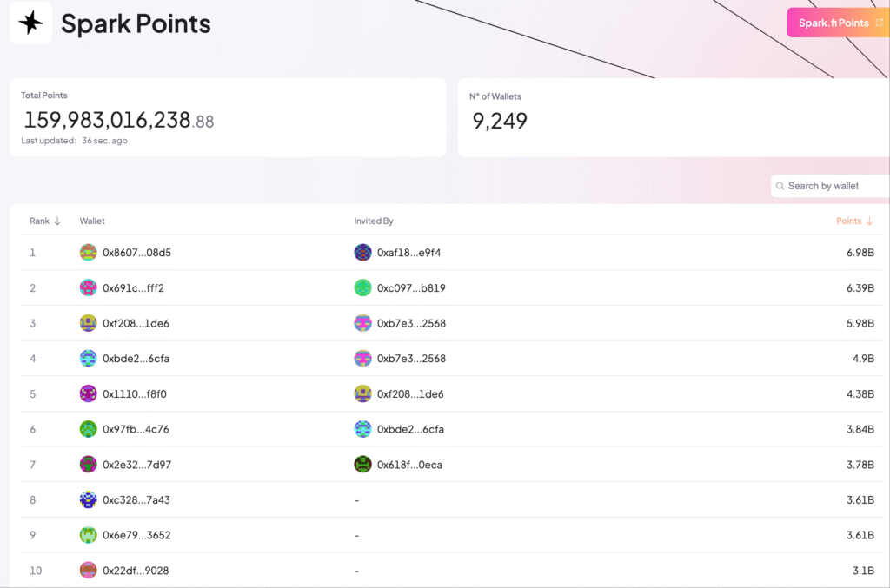
Task: Click avatar of wallet 0xc328...7a43
Action: pos(88,499)
